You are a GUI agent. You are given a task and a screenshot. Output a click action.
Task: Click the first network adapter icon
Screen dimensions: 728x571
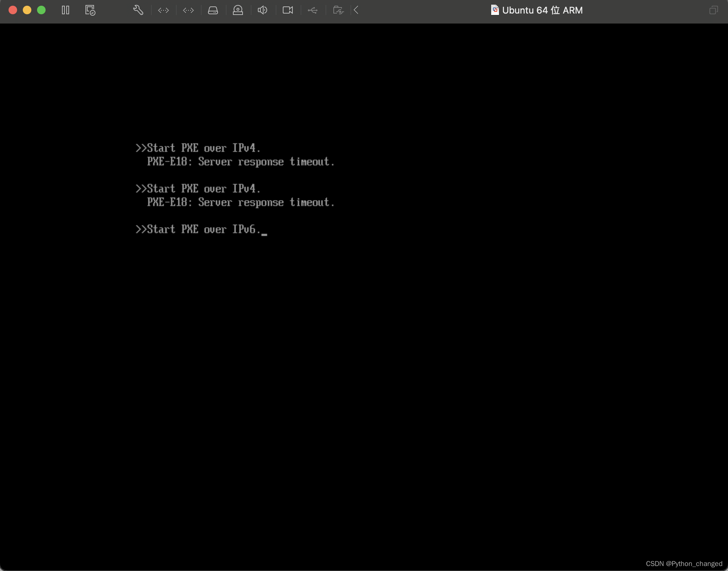click(163, 10)
